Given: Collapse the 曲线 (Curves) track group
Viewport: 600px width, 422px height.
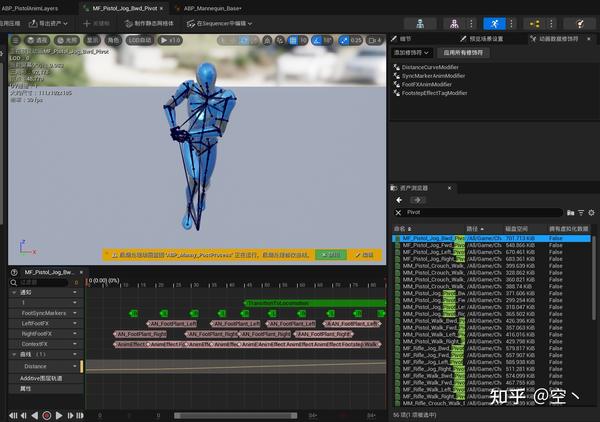Looking at the screenshot, I should click(x=14, y=354).
